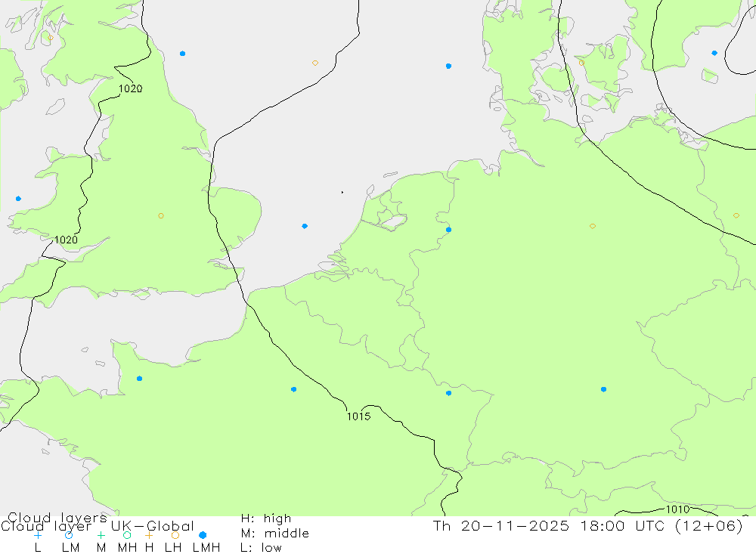The image size is (756, 554).
Task: Click the blue hollow circle LM legend symbol
Action: [x=69, y=535]
